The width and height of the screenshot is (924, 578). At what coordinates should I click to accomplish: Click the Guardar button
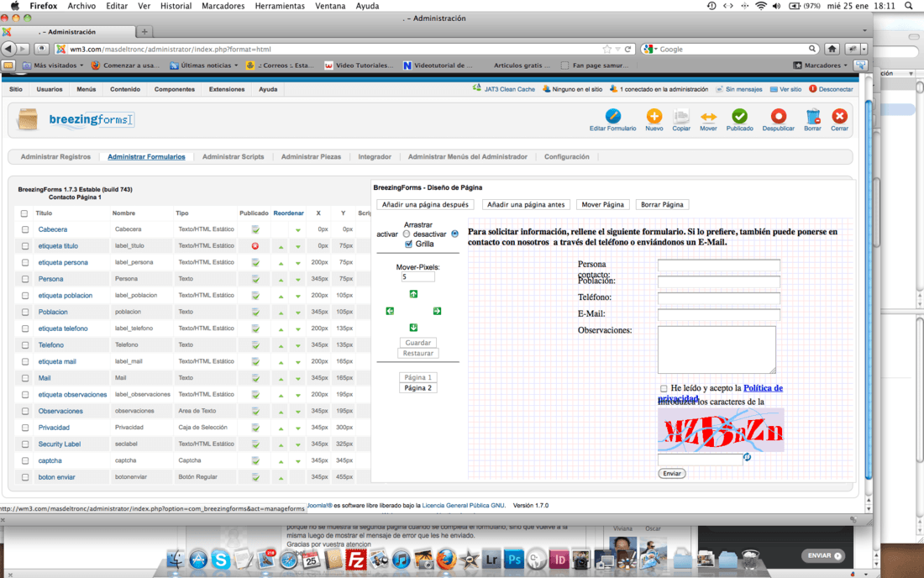click(x=417, y=342)
